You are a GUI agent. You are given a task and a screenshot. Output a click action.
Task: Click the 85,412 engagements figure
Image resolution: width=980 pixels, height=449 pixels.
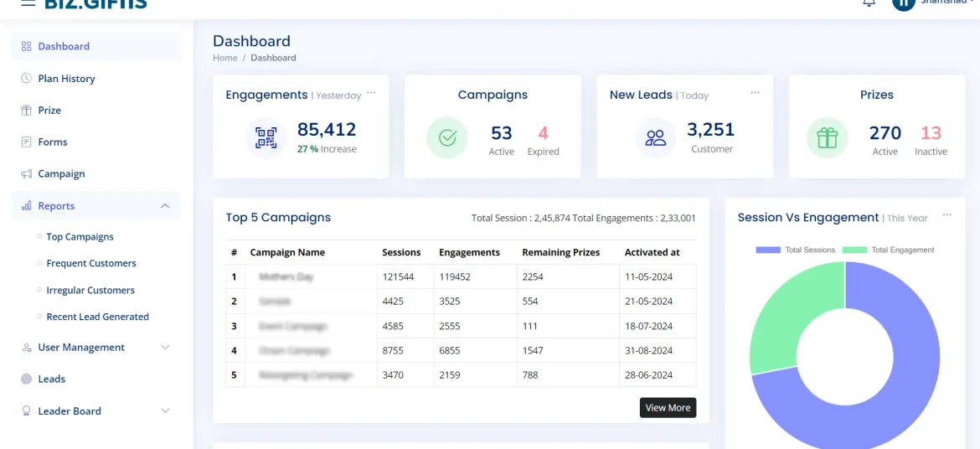pyautogui.click(x=327, y=130)
